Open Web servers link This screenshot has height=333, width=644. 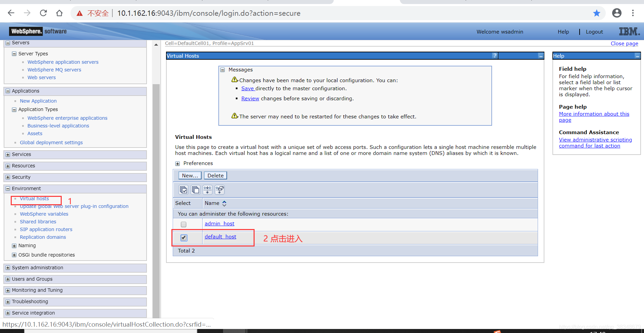click(42, 77)
